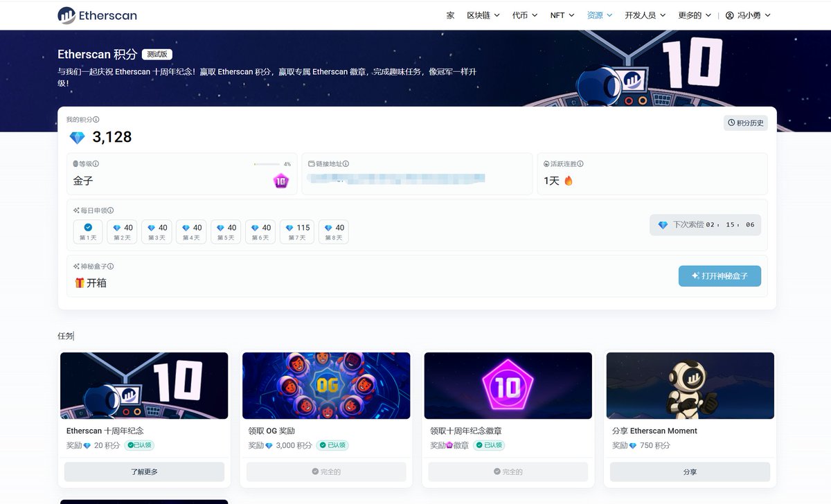Expand the 代币 dropdown menu
Screen dimensions: 831x504
click(524, 15)
